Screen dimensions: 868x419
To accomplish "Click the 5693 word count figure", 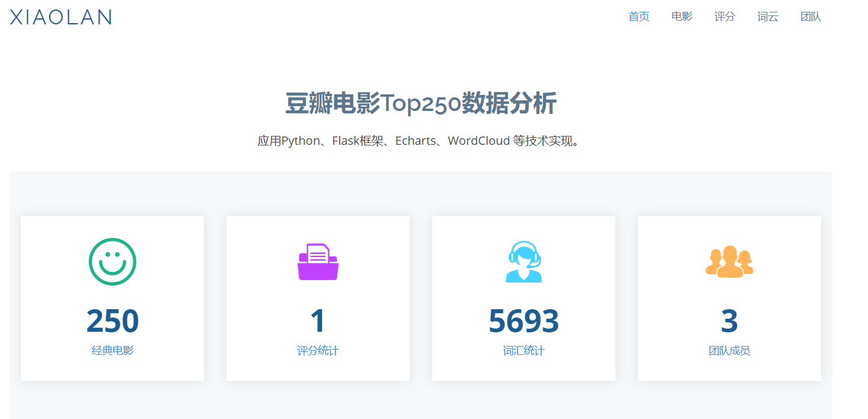I will 524,321.
